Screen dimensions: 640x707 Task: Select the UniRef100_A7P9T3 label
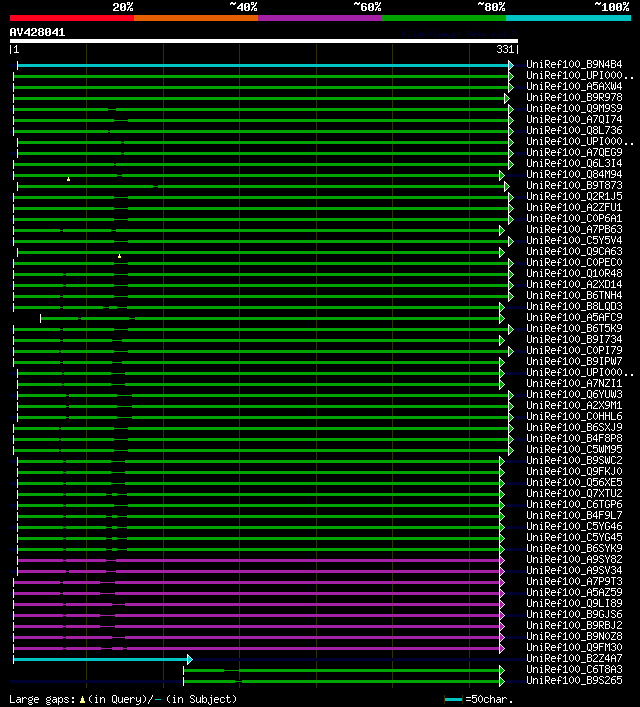point(574,582)
